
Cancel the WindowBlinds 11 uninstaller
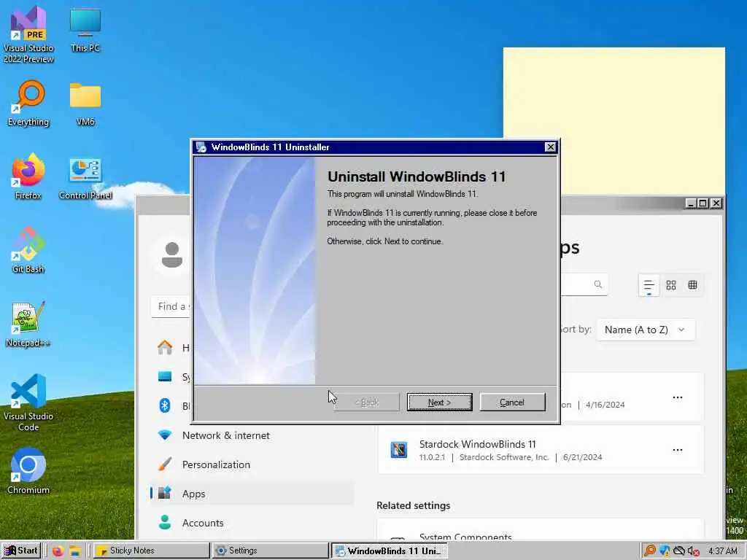click(x=512, y=402)
